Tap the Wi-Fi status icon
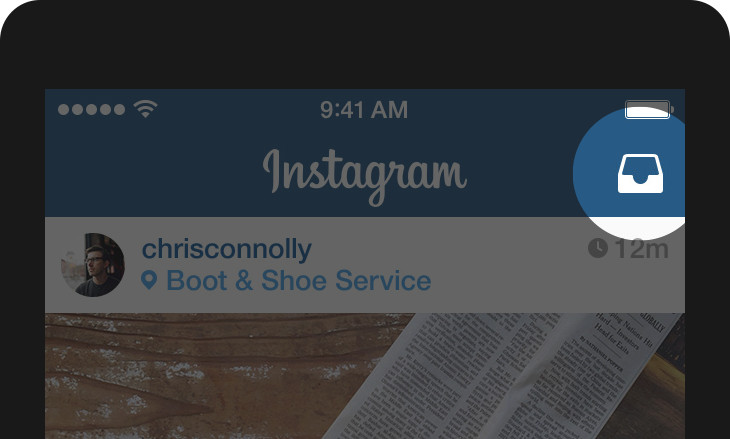This screenshot has width=730, height=439. [145, 109]
